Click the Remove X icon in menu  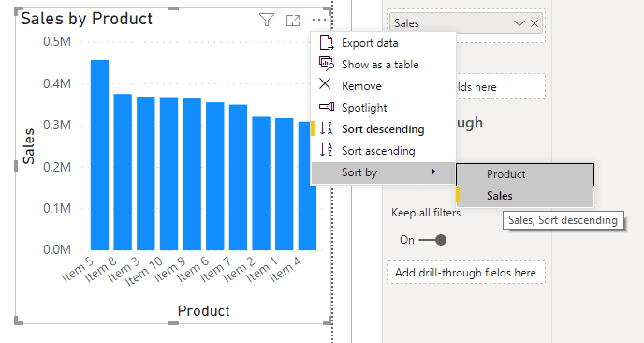pos(325,84)
